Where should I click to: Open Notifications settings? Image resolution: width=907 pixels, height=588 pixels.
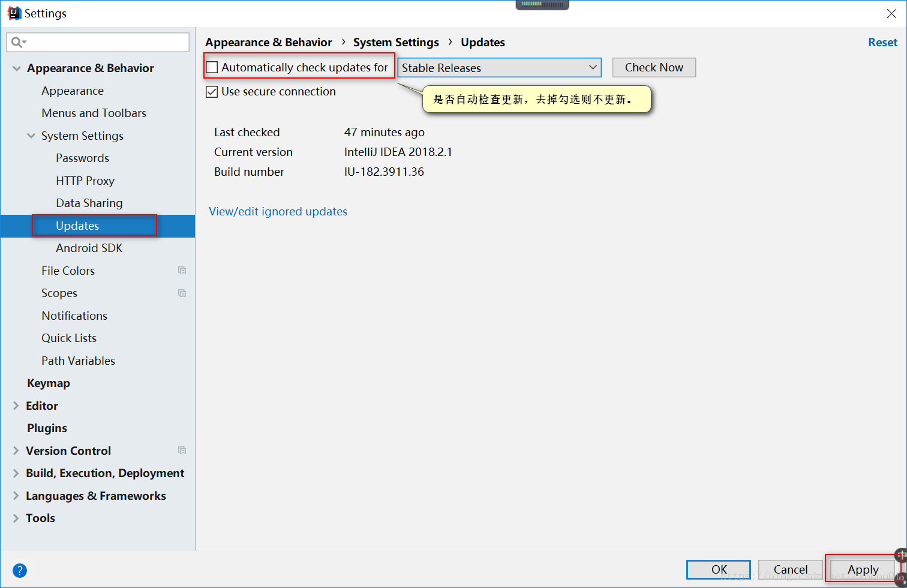(74, 316)
